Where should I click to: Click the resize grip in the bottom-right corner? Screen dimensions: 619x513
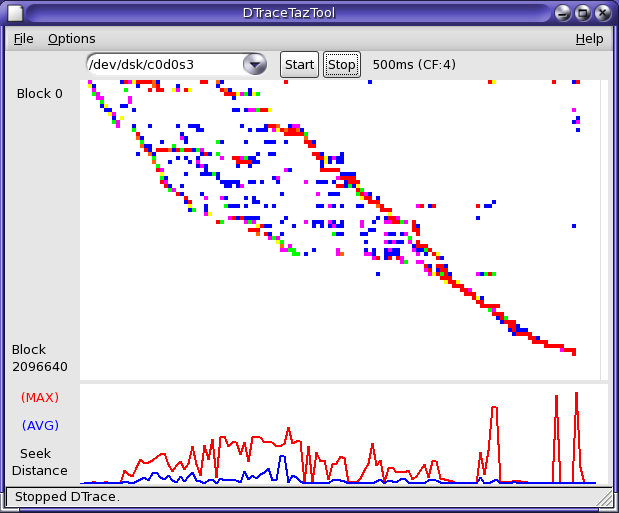[x=604, y=496]
